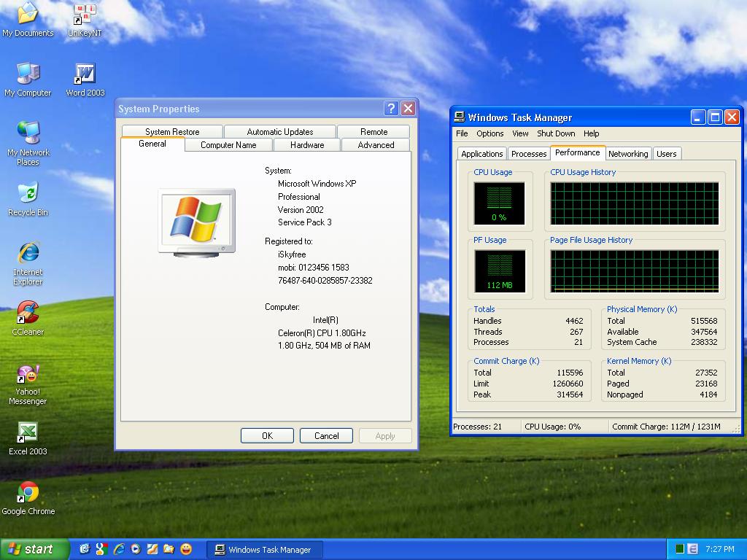
Task: Click the Page File Usage History graph
Action: (x=635, y=271)
